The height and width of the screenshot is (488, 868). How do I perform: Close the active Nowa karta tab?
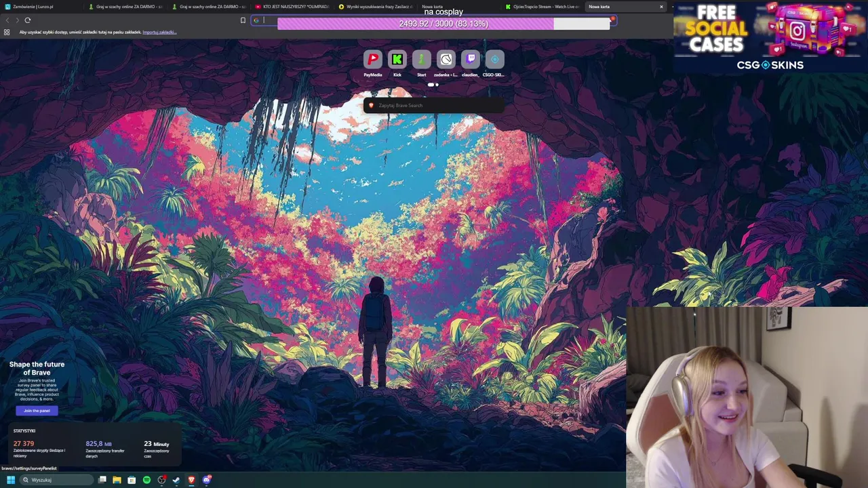pos(661,7)
